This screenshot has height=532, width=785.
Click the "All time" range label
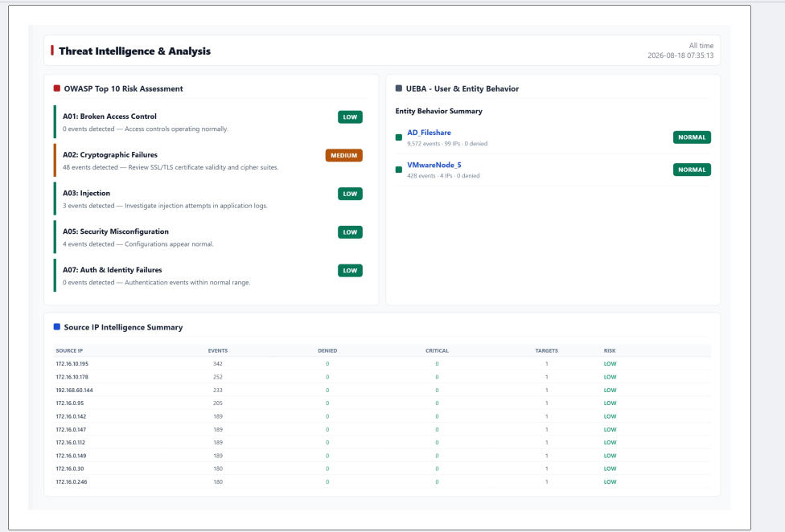point(701,46)
